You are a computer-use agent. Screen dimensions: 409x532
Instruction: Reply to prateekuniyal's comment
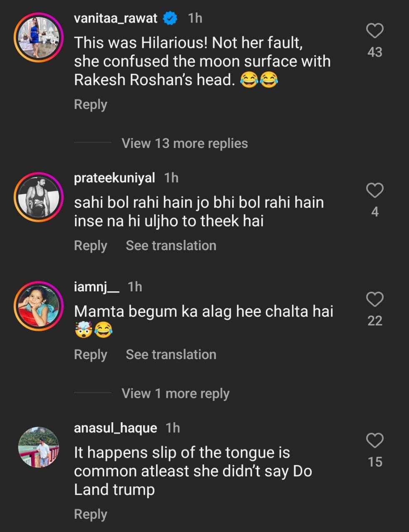point(90,246)
